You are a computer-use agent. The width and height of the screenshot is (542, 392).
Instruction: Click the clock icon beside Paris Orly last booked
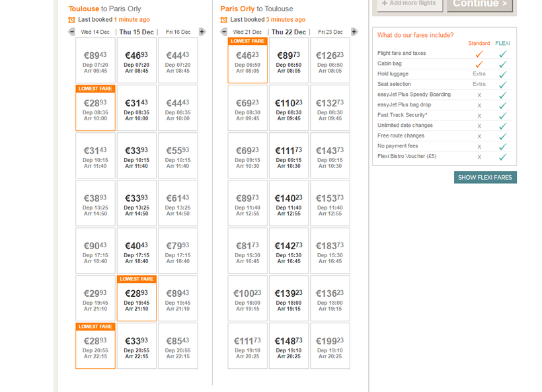tap(224, 20)
